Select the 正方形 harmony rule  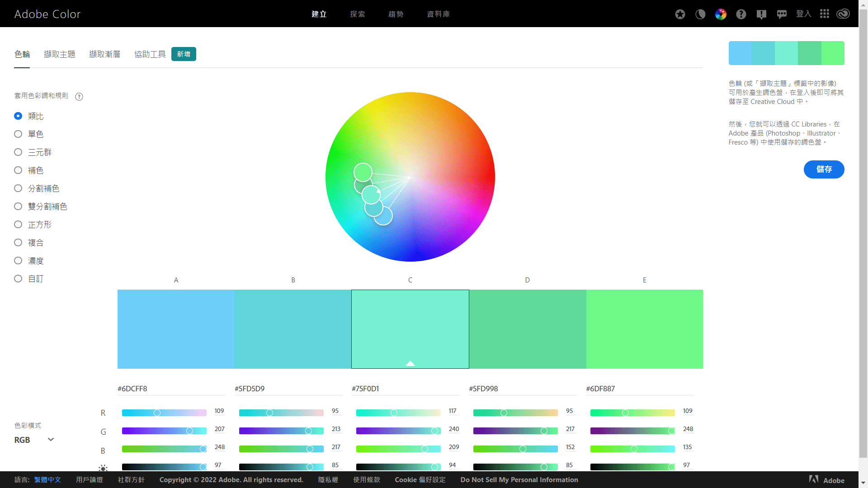pos(33,225)
